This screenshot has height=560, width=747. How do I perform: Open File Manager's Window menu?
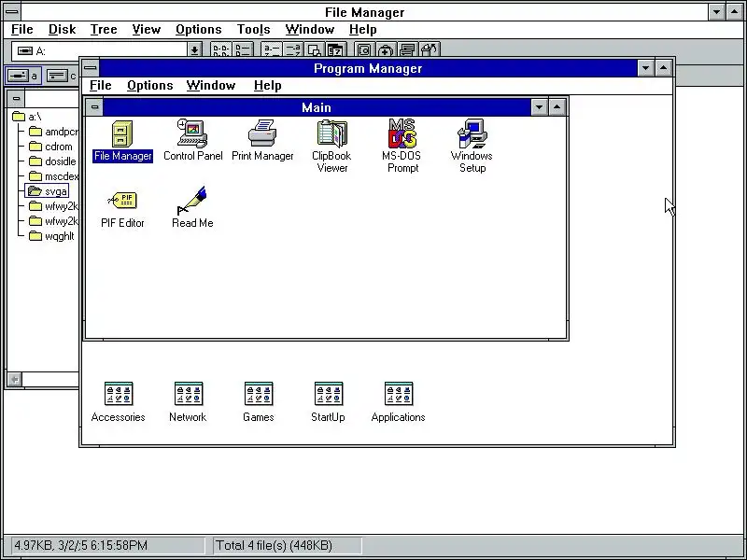310,30
